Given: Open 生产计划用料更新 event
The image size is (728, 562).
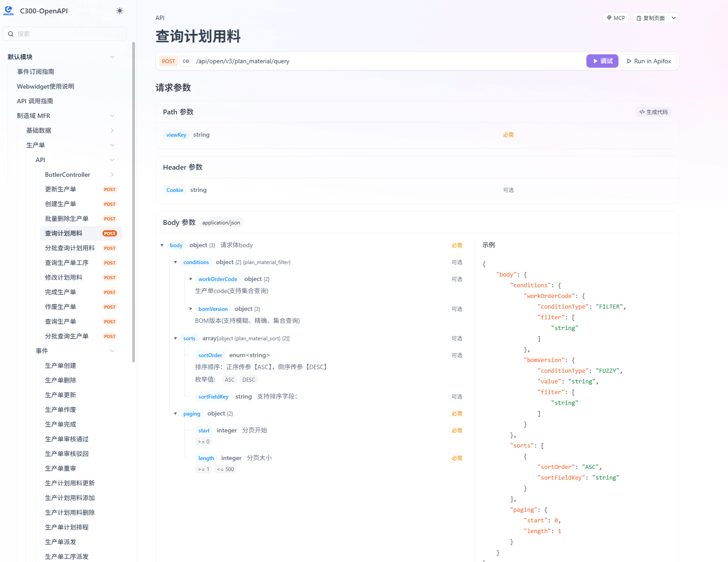Looking at the screenshot, I should tap(70, 483).
